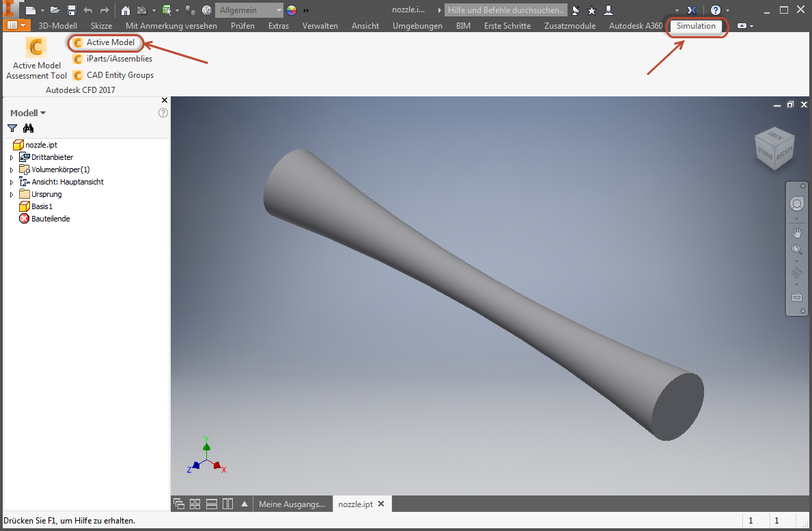Open the appearance color wheel
Screen dimensions: 812x531
tap(292, 10)
